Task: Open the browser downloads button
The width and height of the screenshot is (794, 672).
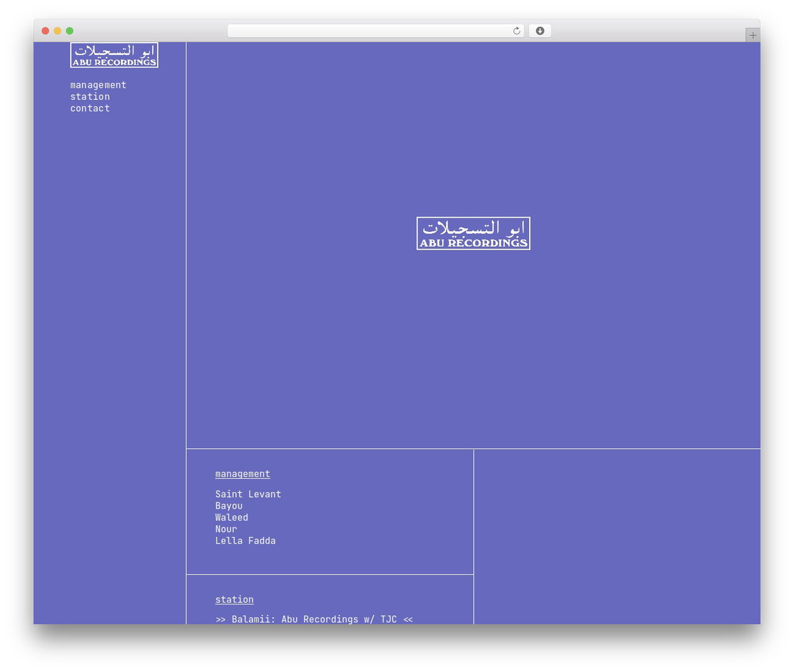Action: [x=540, y=31]
